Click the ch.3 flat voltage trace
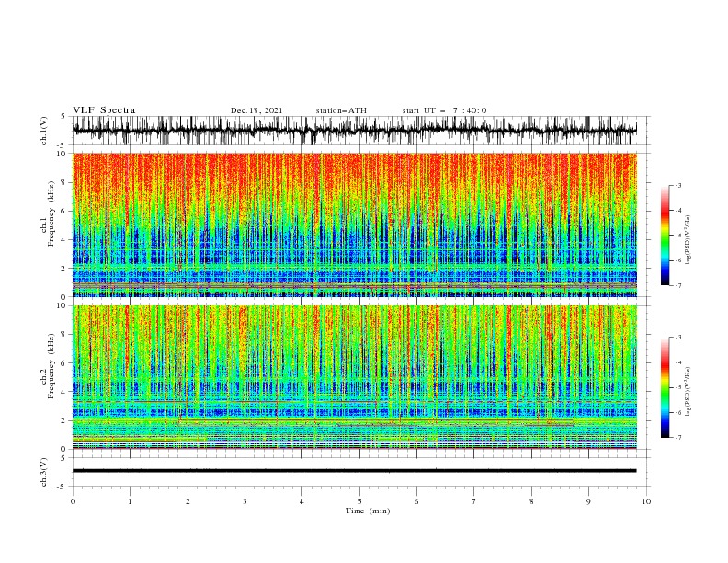Image resolution: width=728 pixels, height=563 pixels. tap(354, 471)
